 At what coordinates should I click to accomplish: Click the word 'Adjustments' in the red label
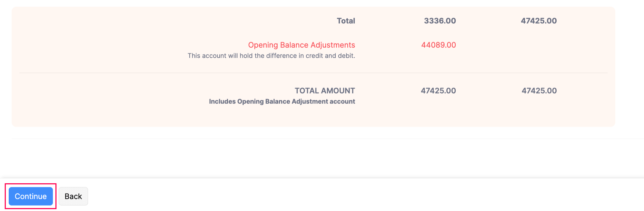point(332,45)
